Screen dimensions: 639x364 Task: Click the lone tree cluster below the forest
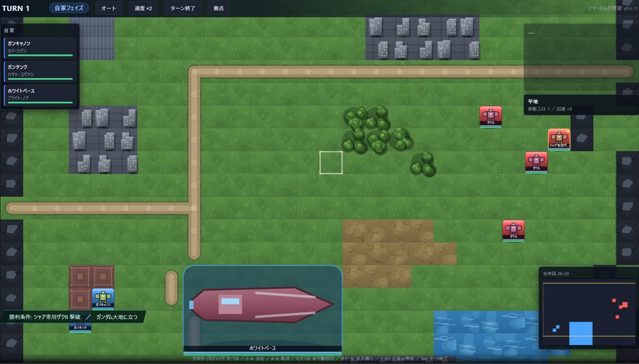[423, 164]
